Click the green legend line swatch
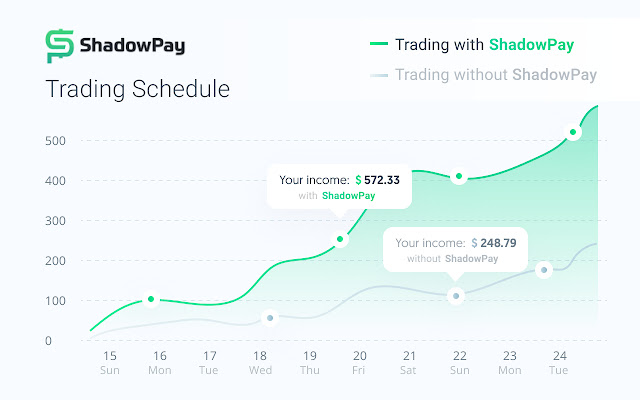The image size is (640, 400). click(x=377, y=44)
